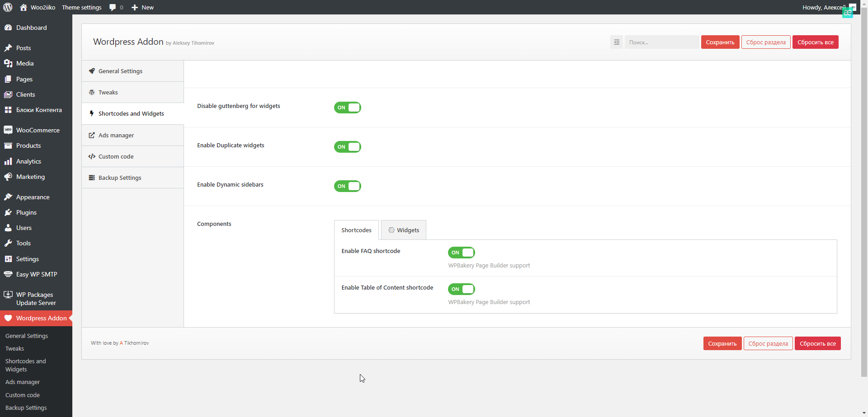Open Ads manager submenu link in sidebar

click(23, 382)
